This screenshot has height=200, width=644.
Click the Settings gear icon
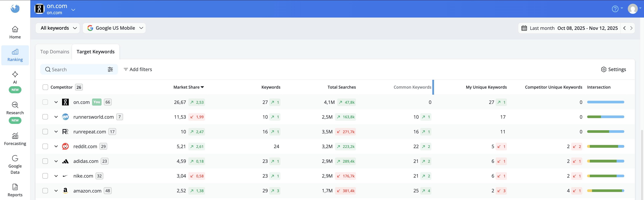click(604, 69)
